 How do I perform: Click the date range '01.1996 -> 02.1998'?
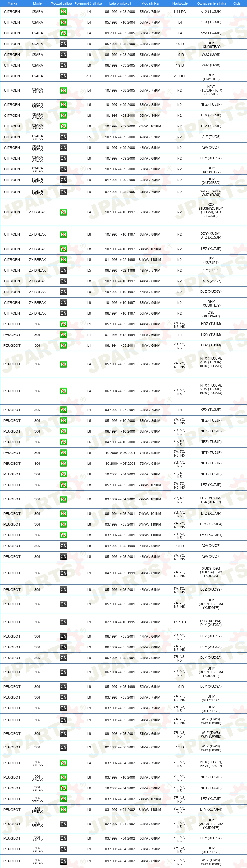pos(120,260)
